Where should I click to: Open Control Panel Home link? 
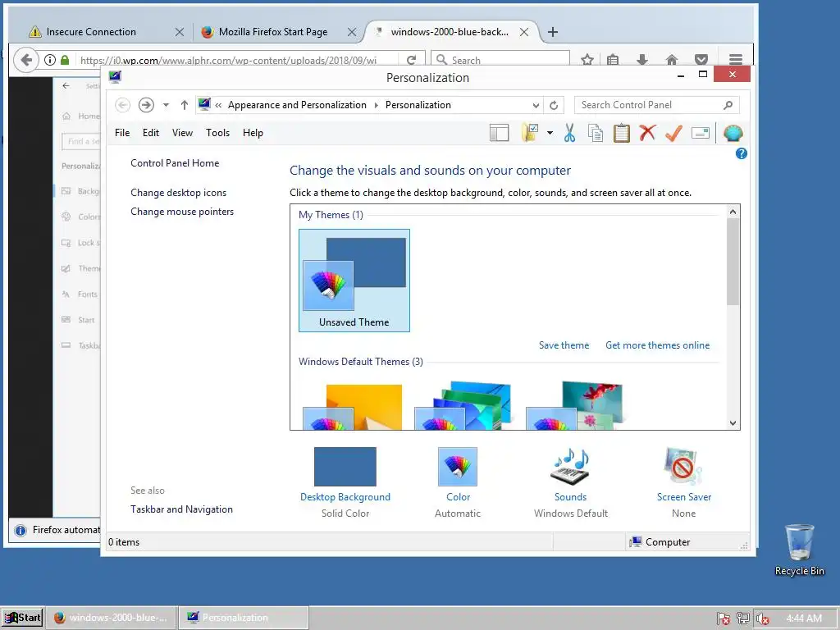(175, 163)
